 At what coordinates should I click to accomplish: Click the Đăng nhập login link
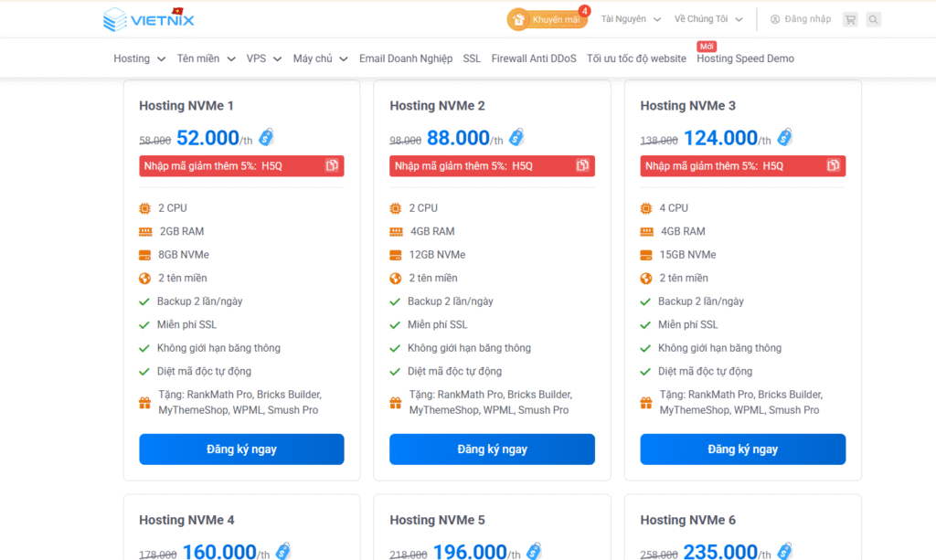point(801,19)
